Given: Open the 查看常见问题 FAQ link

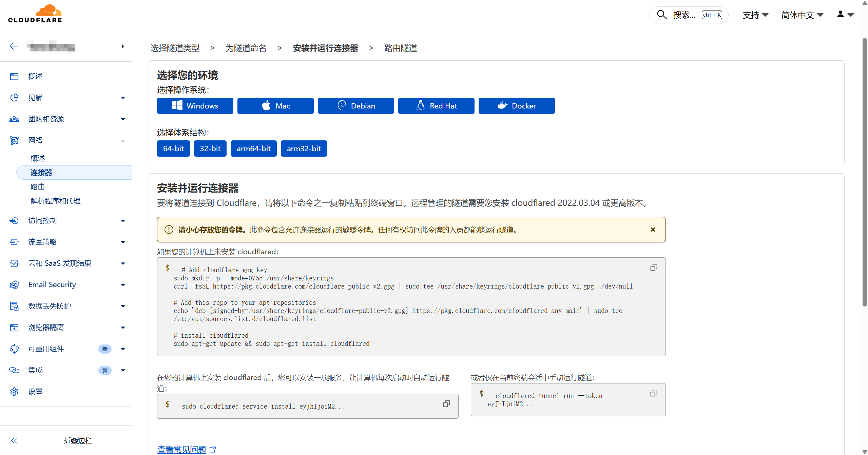Looking at the screenshot, I should coord(182,449).
